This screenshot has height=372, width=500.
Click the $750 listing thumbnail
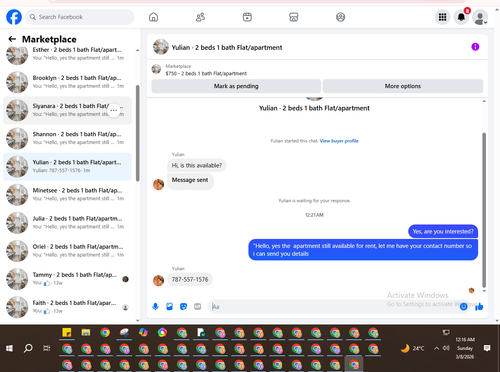coord(156,69)
